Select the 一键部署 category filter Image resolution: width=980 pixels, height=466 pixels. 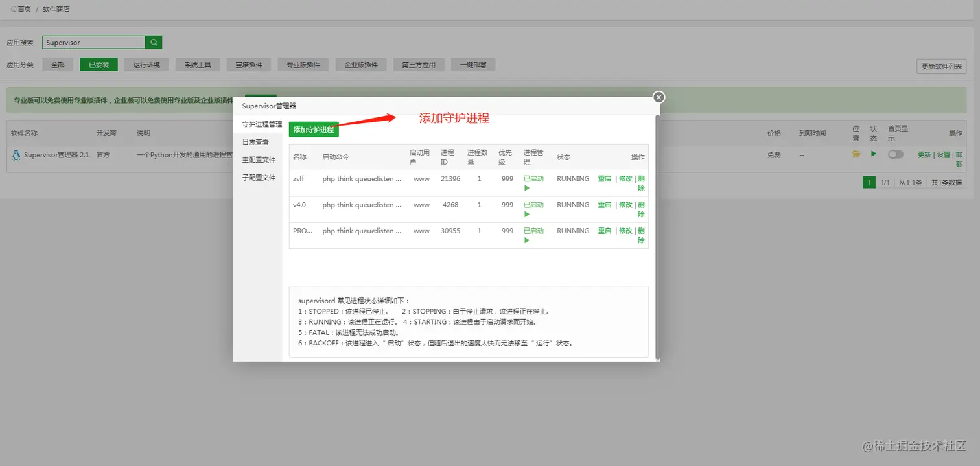(474, 65)
